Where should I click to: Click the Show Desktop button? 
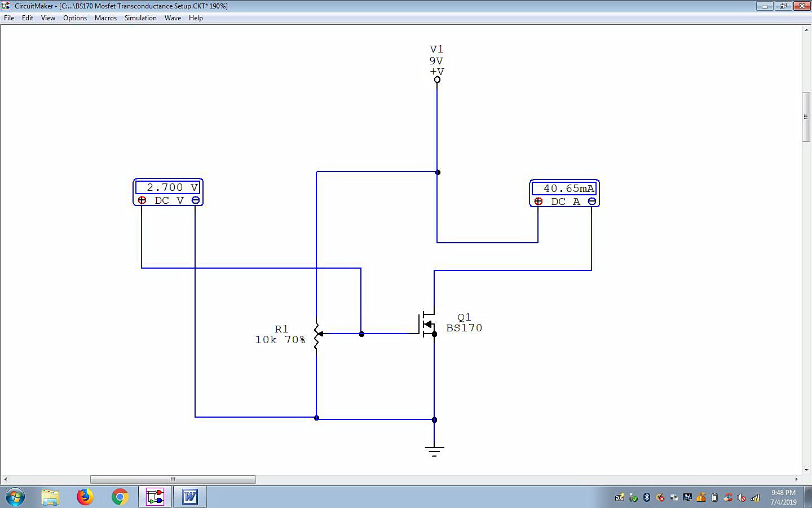click(807, 497)
